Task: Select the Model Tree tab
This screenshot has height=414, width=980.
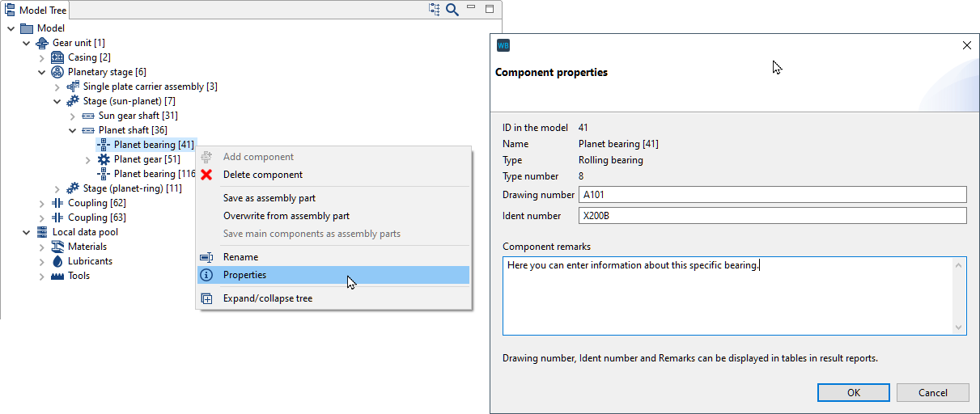Action: pyautogui.click(x=36, y=10)
